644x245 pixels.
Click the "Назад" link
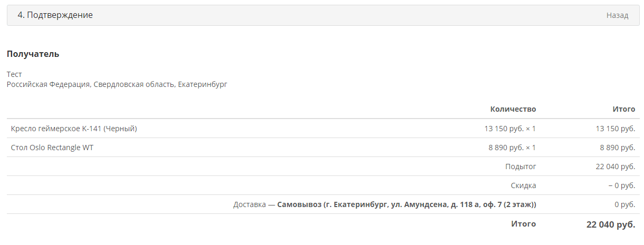click(x=617, y=15)
